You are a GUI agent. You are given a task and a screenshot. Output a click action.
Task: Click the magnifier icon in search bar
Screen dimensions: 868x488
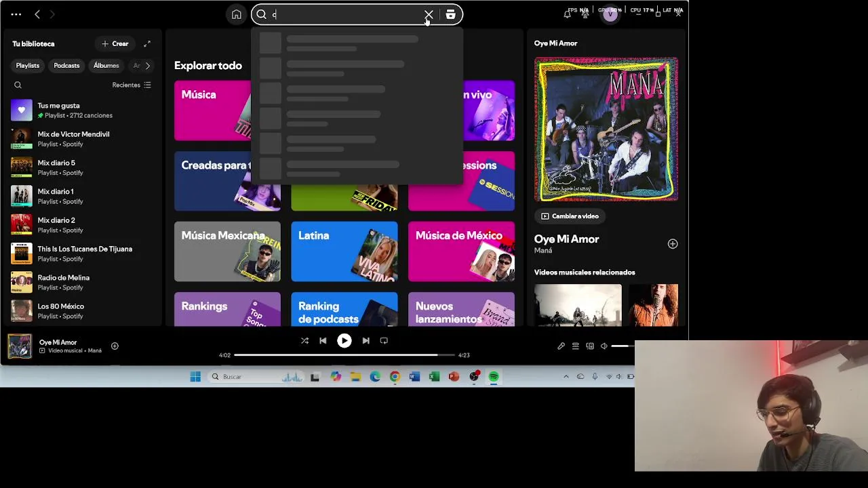coord(261,14)
